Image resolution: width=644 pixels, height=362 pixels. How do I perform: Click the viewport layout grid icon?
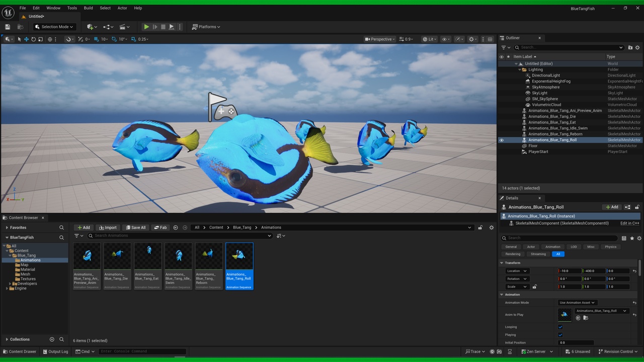(x=490, y=39)
